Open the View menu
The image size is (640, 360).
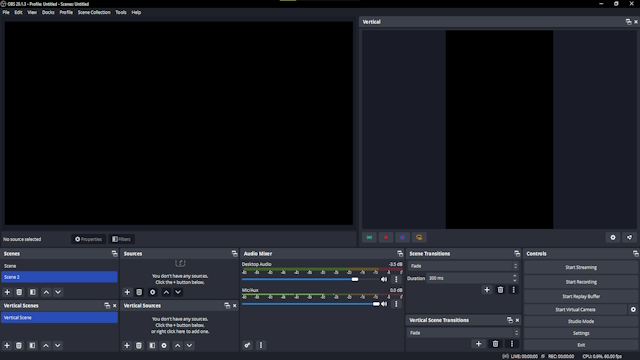coord(32,12)
